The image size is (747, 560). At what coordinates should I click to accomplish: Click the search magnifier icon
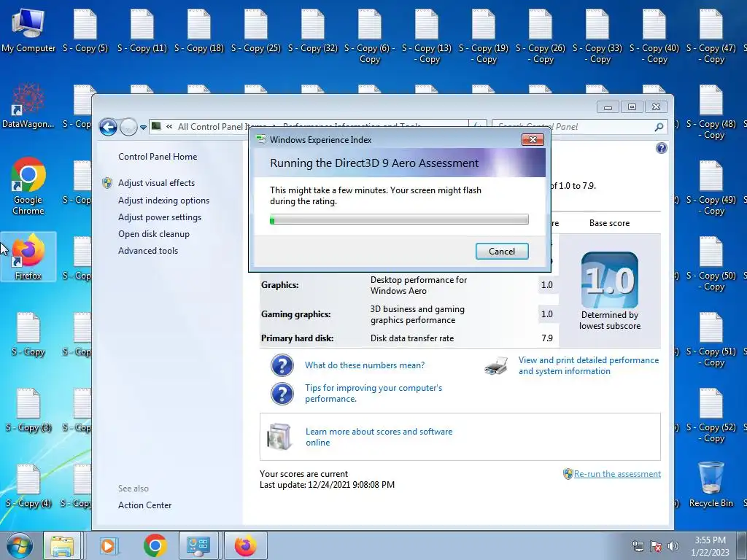click(x=659, y=127)
